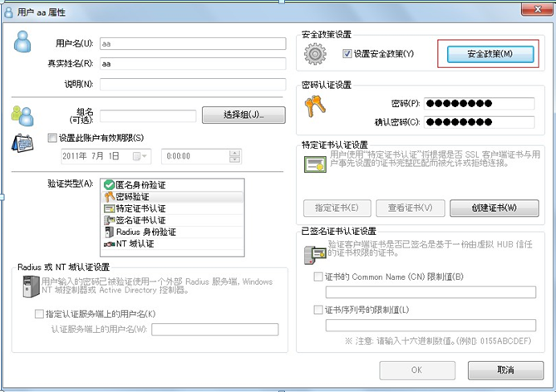The image size is (556, 392).
Task: Click the calendar icon for account expiry
Action: click(x=22, y=143)
